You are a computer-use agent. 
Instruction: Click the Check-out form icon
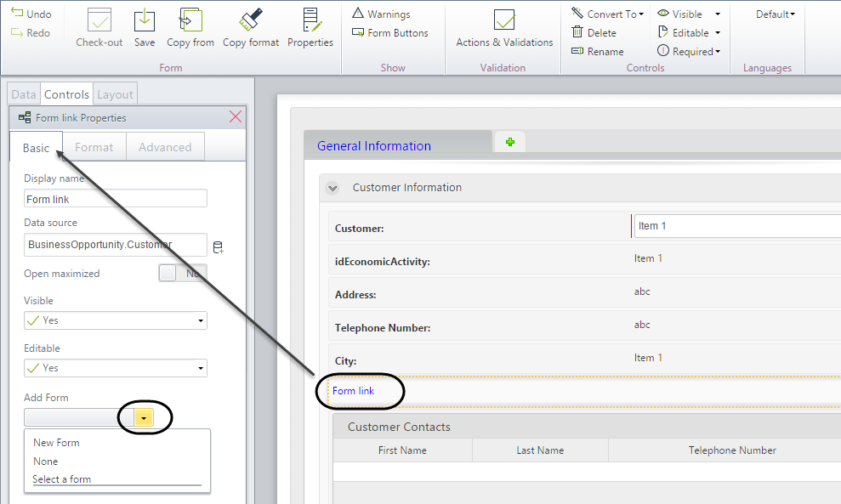(99, 20)
